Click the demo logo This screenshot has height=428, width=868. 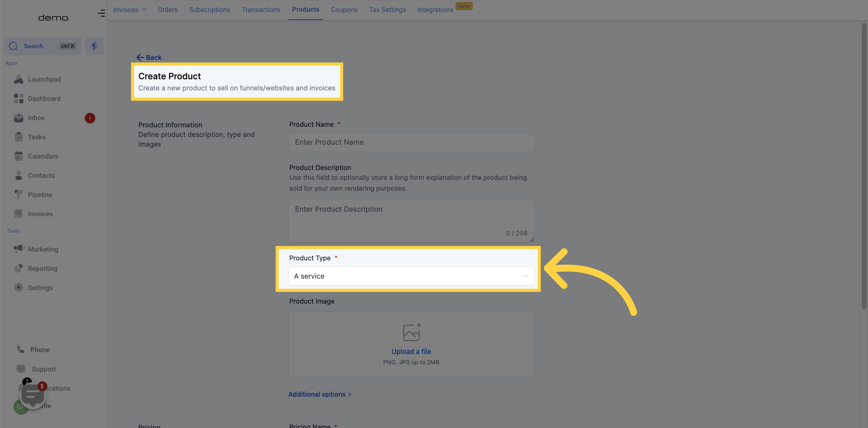[53, 17]
